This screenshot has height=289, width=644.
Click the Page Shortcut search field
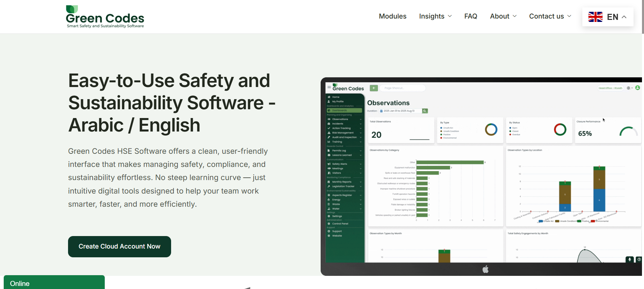pyautogui.click(x=402, y=88)
